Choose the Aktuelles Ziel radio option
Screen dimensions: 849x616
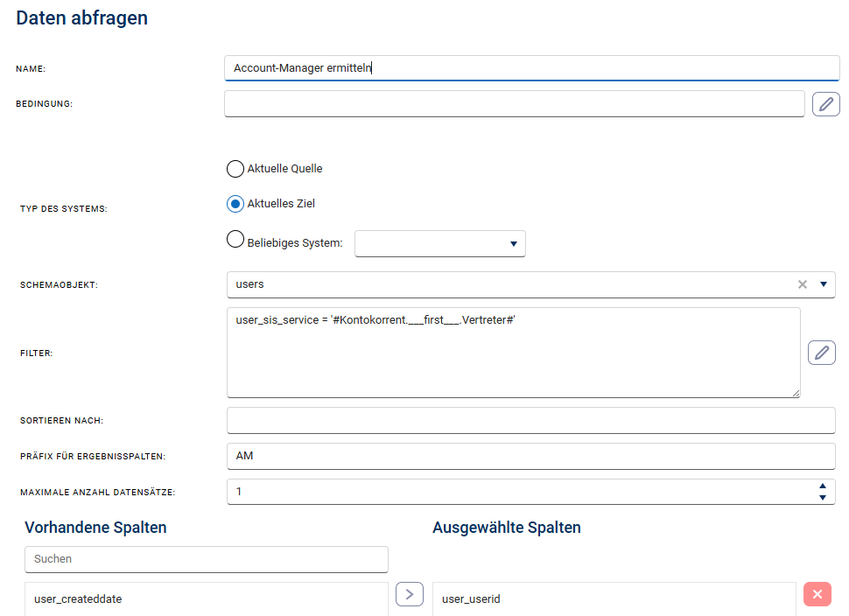click(235, 204)
